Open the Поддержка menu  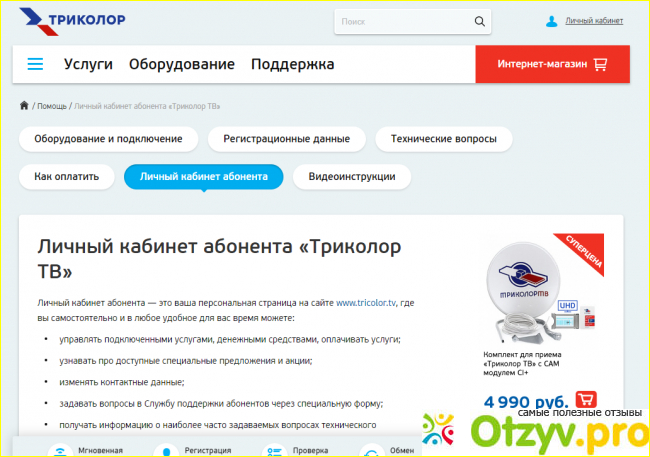(x=293, y=64)
